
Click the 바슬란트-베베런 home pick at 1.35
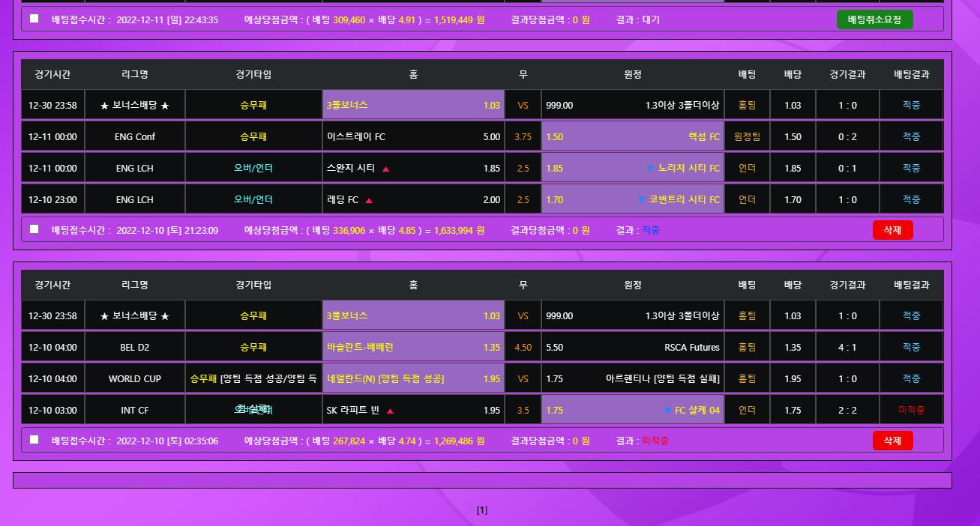point(413,348)
